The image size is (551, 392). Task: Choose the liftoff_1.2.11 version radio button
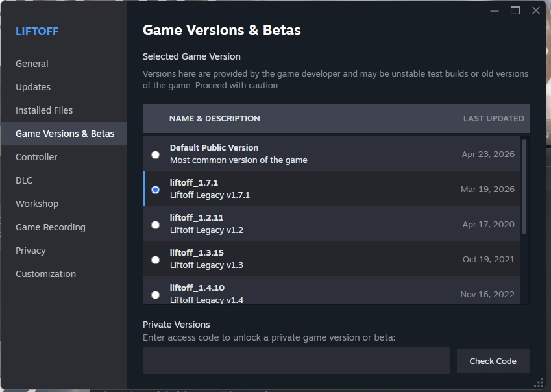155,225
